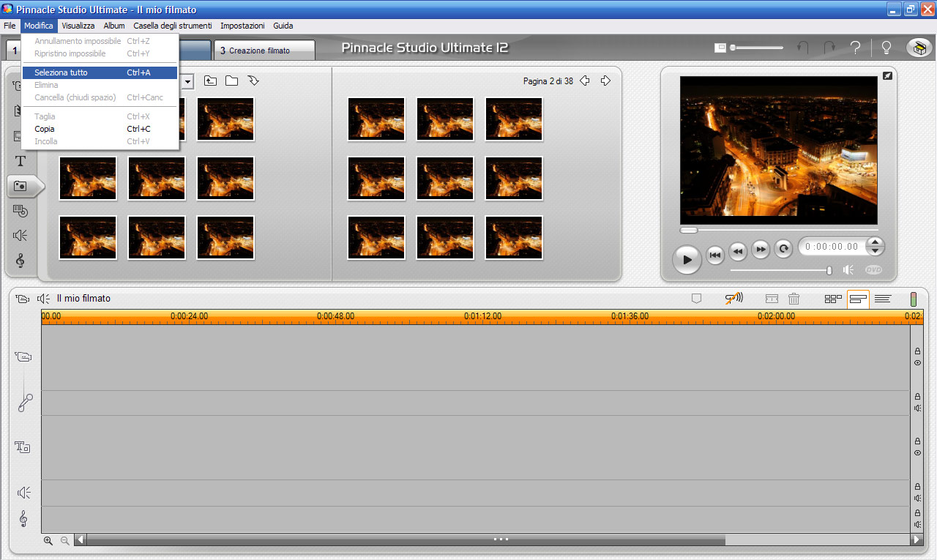The width and height of the screenshot is (937, 560).
Task: Zoom out on the timeline
Action: click(x=64, y=540)
